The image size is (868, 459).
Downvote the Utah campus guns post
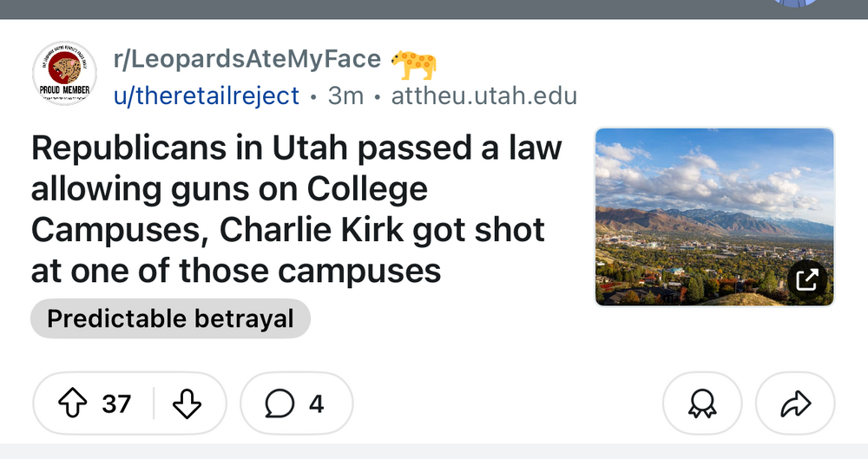tap(187, 403)
